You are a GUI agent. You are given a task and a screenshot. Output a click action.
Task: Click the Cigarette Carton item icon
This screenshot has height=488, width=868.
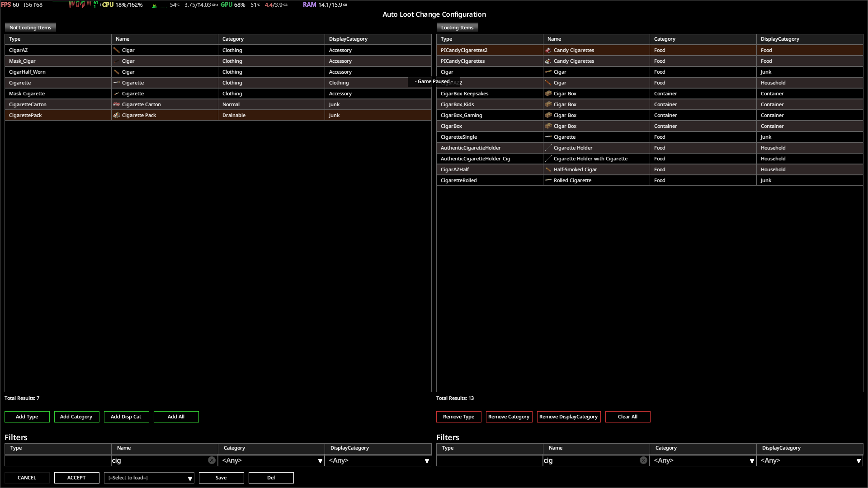coord(117,104)
